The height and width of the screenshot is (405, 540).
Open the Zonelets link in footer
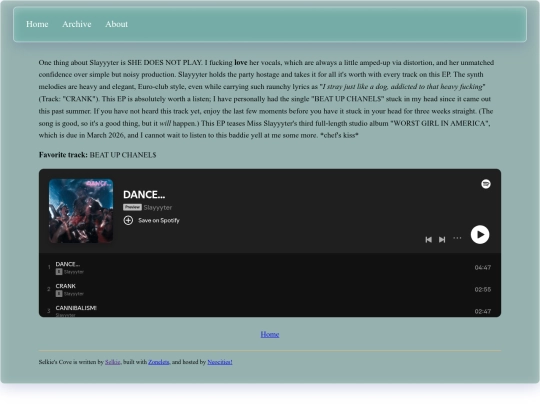pyautogui.click(x=158, y=362)
